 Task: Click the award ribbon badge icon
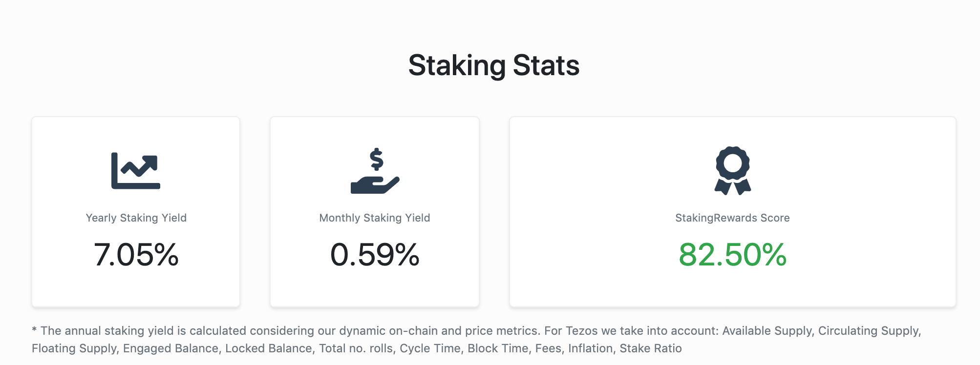pyautogui.click(x=732, y=171)
